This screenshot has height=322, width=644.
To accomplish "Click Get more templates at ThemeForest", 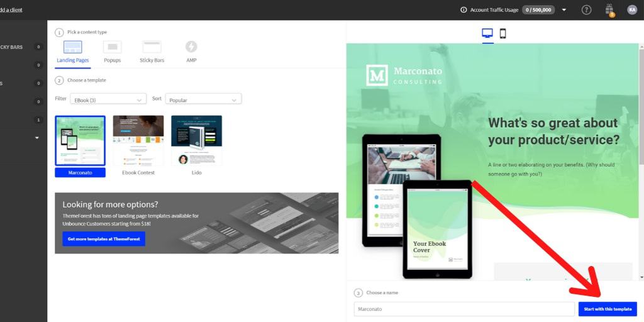I will click(104, 238).
